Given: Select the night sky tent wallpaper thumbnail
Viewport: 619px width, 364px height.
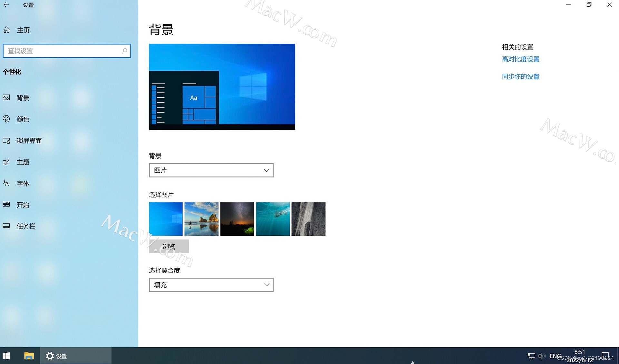Looking at the screenshot, I should pyautogui.click(x=237, y=219).
